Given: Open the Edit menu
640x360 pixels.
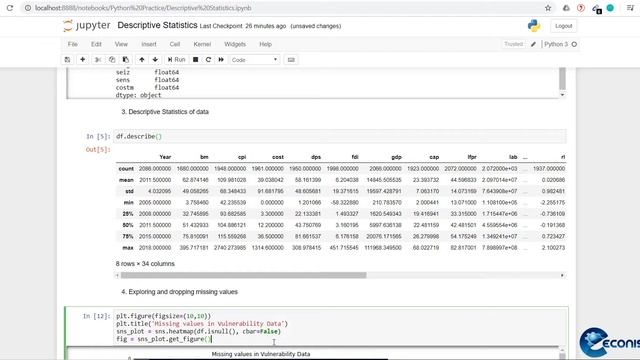Looking at the screenshot, I should pyautogui.click(x=96, y=44).
